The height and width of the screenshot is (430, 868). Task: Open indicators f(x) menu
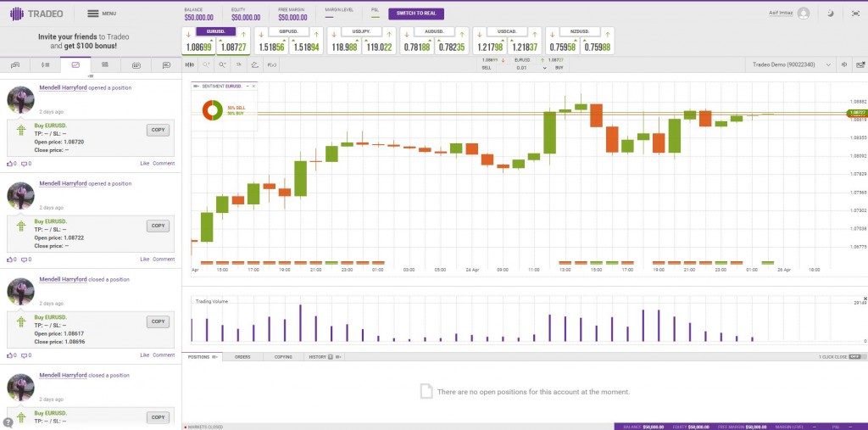pyautogui.click(x=271, y=64)
